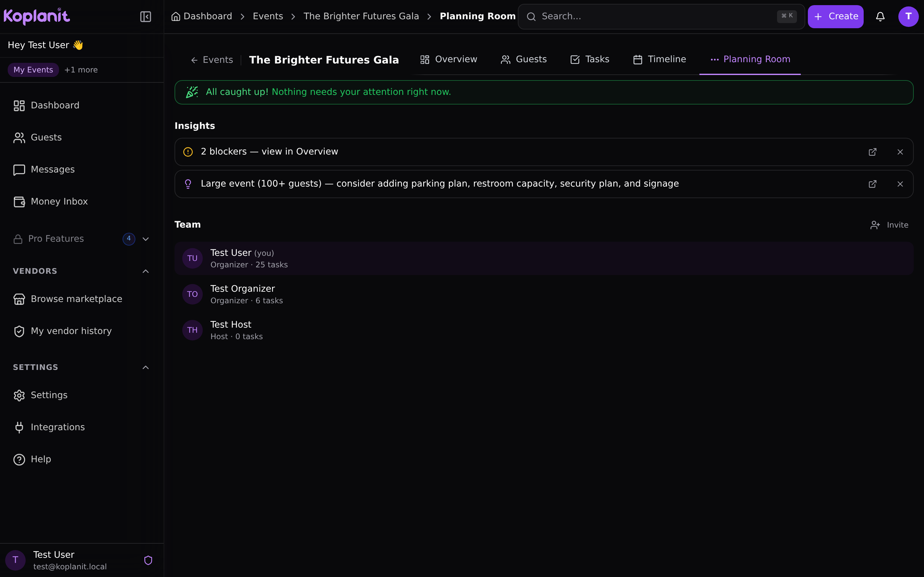Go back to Events via arrow link
Screen dimensions: 924x577
[211, 60]
